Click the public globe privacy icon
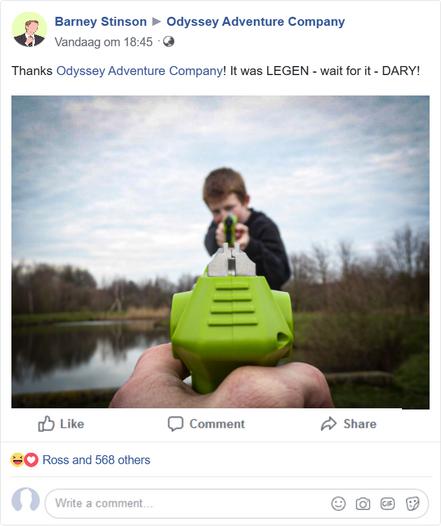Image resolution: width=441 pixels, height=526 pixels. (x=169, y=42)
